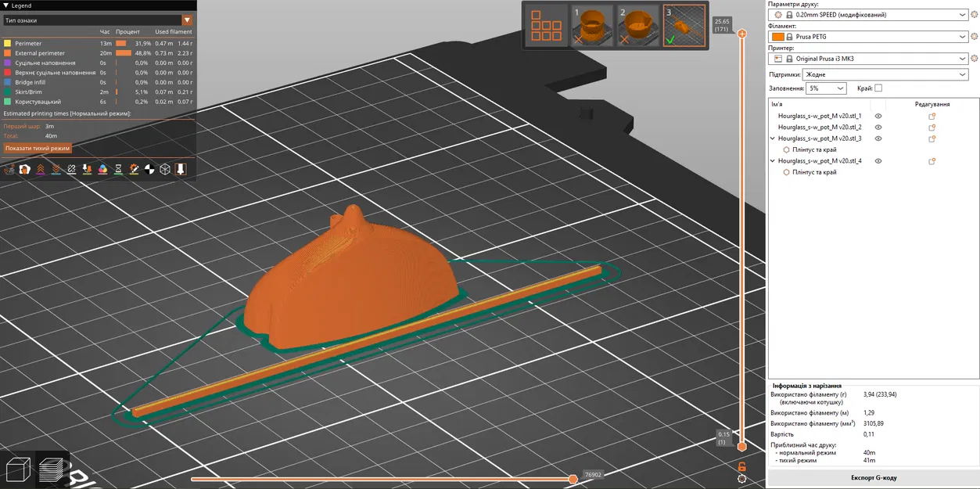Click Експорт G-коду button
Screen dimensions: 980x489
[874, 477]
